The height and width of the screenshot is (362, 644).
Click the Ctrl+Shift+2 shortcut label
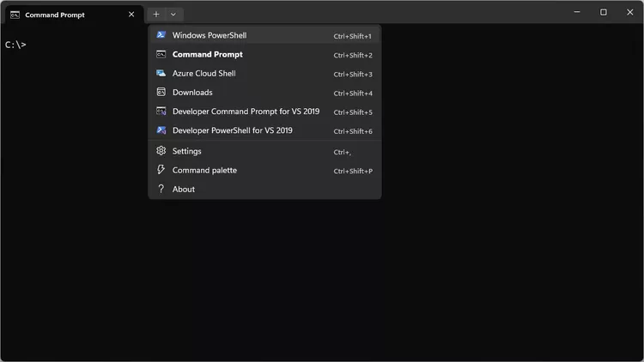pos(353,55)
